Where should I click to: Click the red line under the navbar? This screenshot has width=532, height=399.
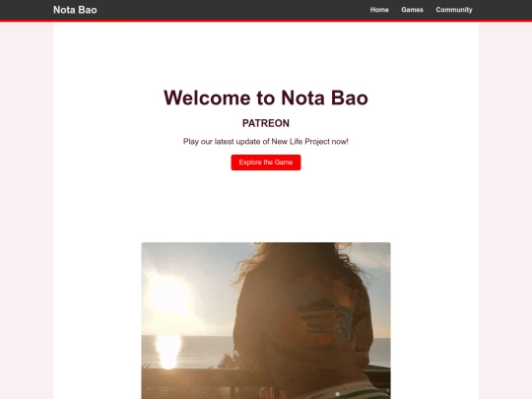[x=266, y=21]
